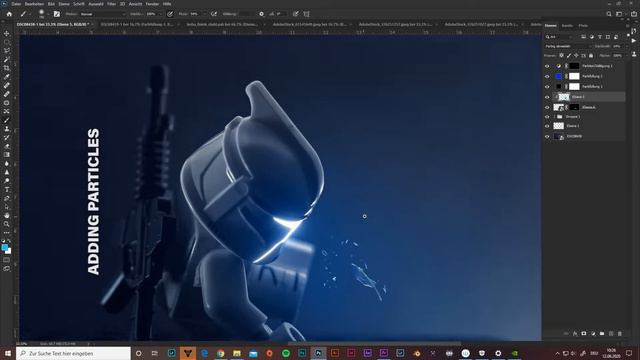Change screen mode icon
Image resolution: width=640 pixels, height=360 pixels.
point(7,269)
